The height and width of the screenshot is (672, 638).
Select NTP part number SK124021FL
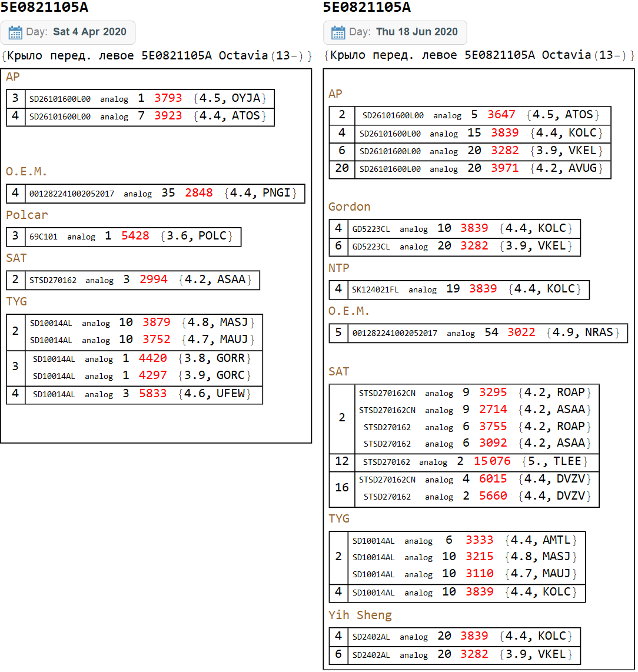tap(375, 290)
